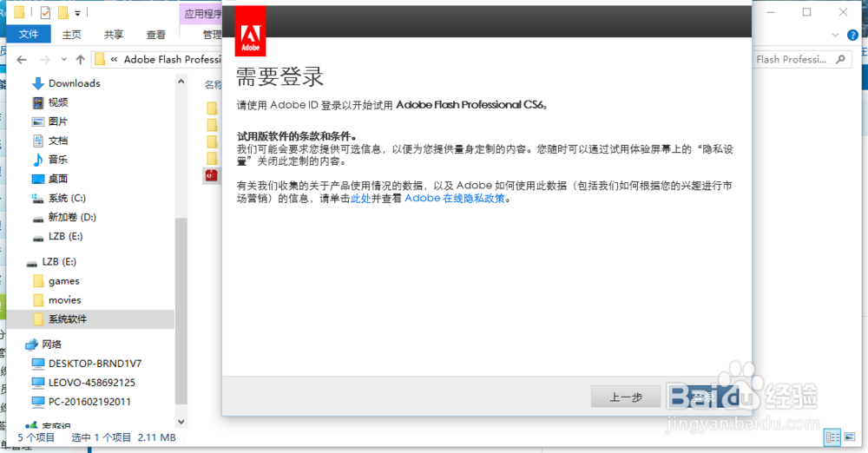Click the address bar path Adobe Flash Professi
The width and height of the screenshot is (868, 453).
(x=172, y=59)
